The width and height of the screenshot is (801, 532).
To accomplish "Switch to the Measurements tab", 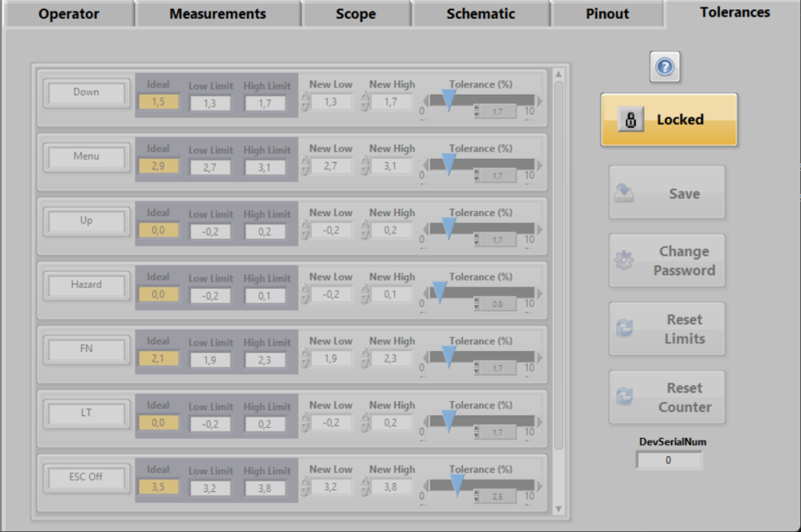I will click(217, 14).
